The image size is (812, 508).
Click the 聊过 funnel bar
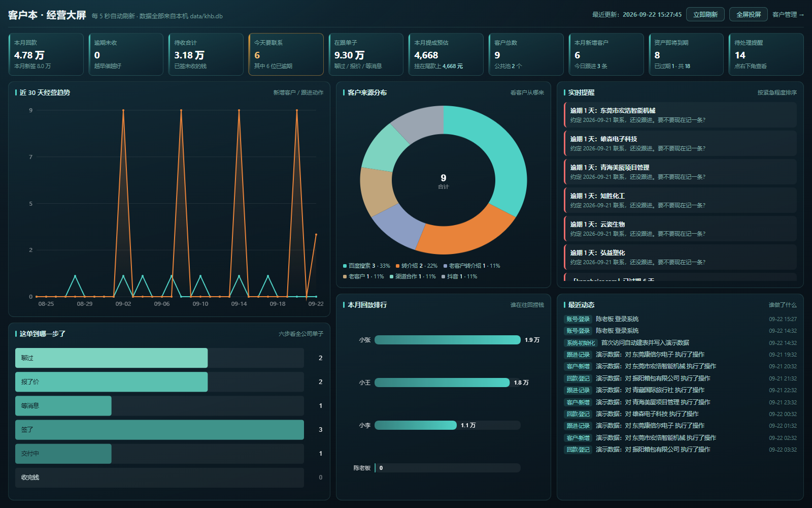111,358
